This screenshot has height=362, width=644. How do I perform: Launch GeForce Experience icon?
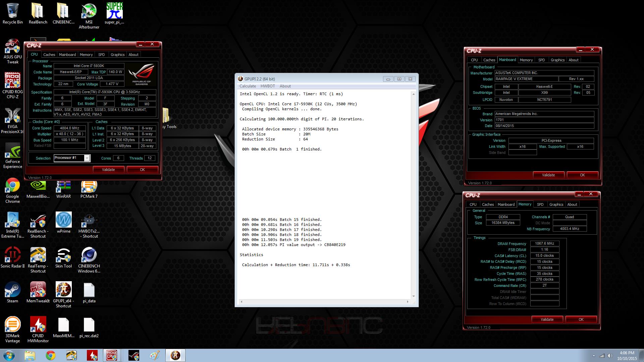pyautogui.click(x=13, y=156)
